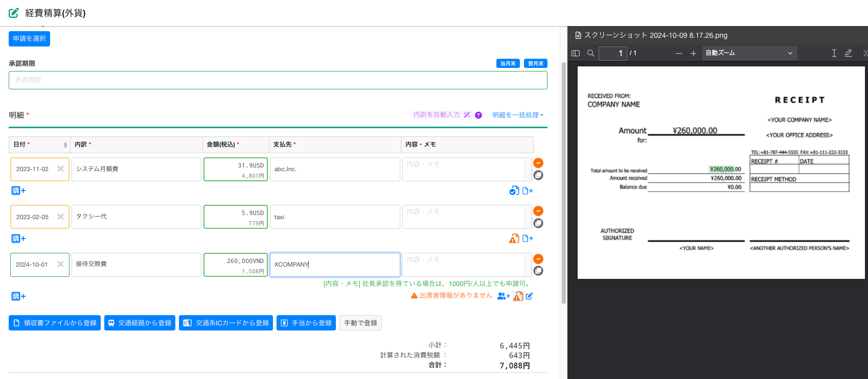Viewport: 868px width, 379px height.
Task: Click the 260,000VND amount field
Action: click(x=236, y=265)
